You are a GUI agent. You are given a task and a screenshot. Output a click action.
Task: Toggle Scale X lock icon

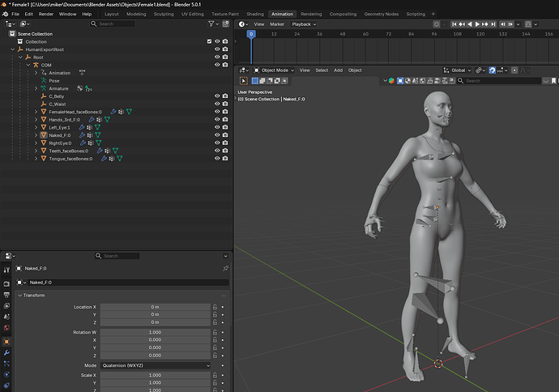pyautogui.click(x=215, y=375)
